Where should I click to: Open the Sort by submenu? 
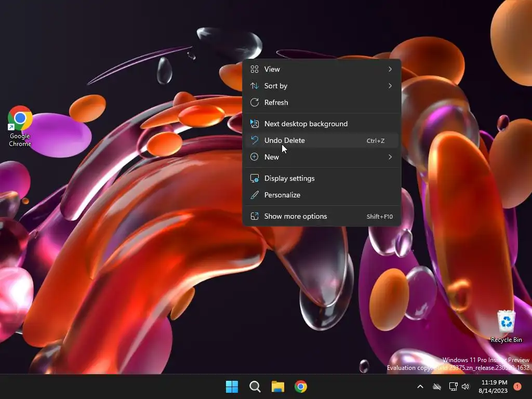coord(322,86)
